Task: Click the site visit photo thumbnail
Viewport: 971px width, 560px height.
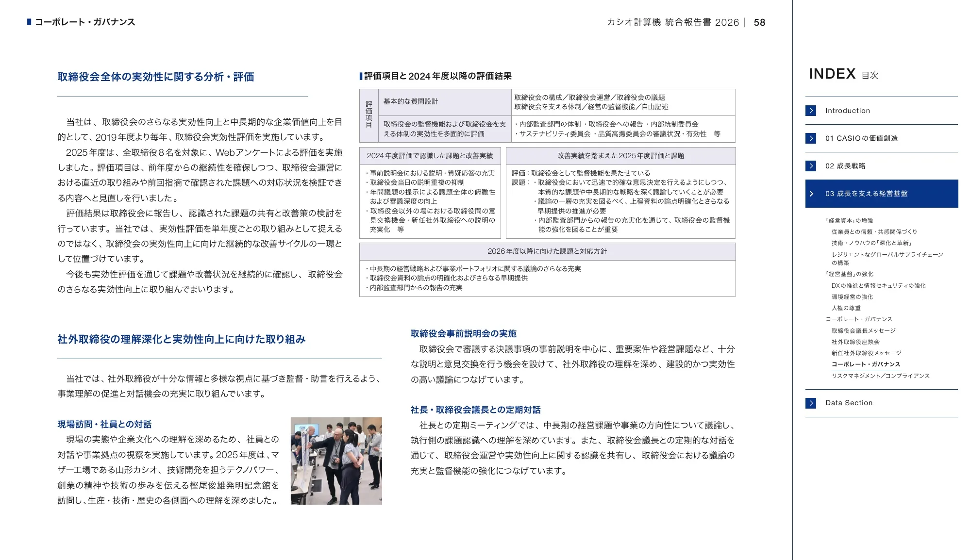Action: tap(336, 461)
